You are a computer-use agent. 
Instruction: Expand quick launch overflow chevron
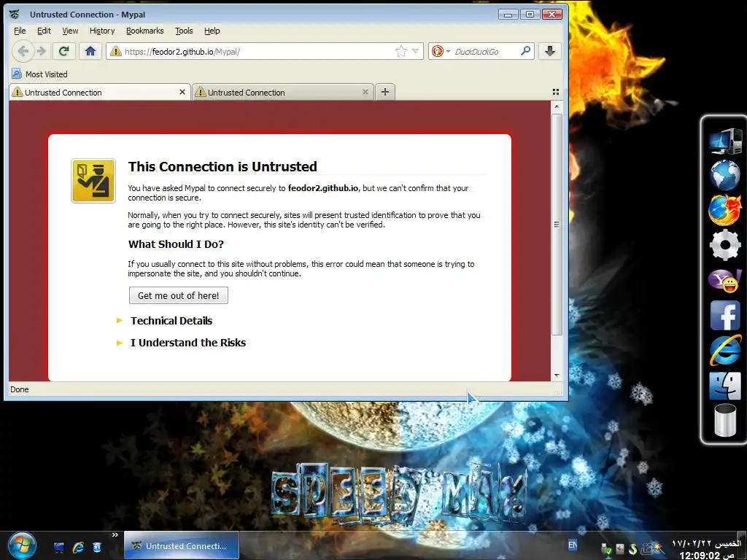click(115, 534)
